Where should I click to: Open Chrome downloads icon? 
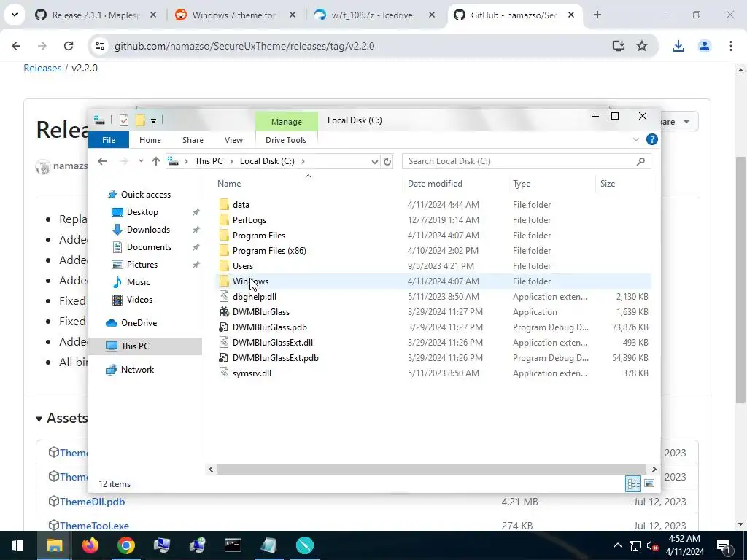(x=678, y=46)
